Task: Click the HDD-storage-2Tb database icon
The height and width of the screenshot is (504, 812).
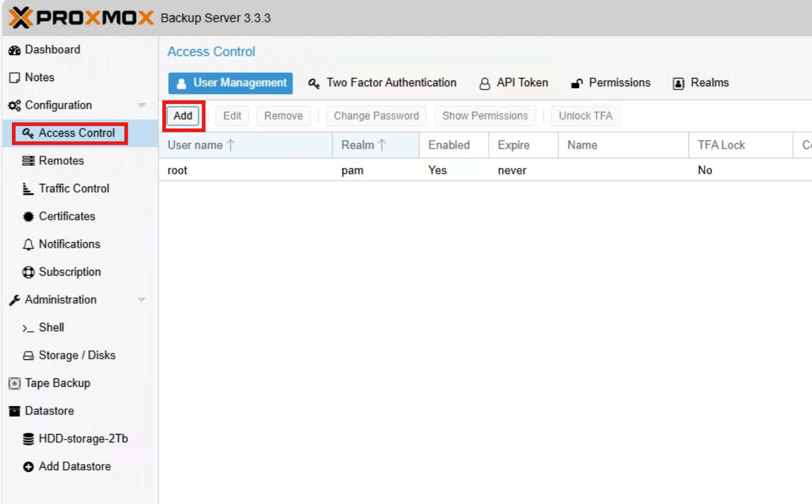Action: [x=28, y=439]
